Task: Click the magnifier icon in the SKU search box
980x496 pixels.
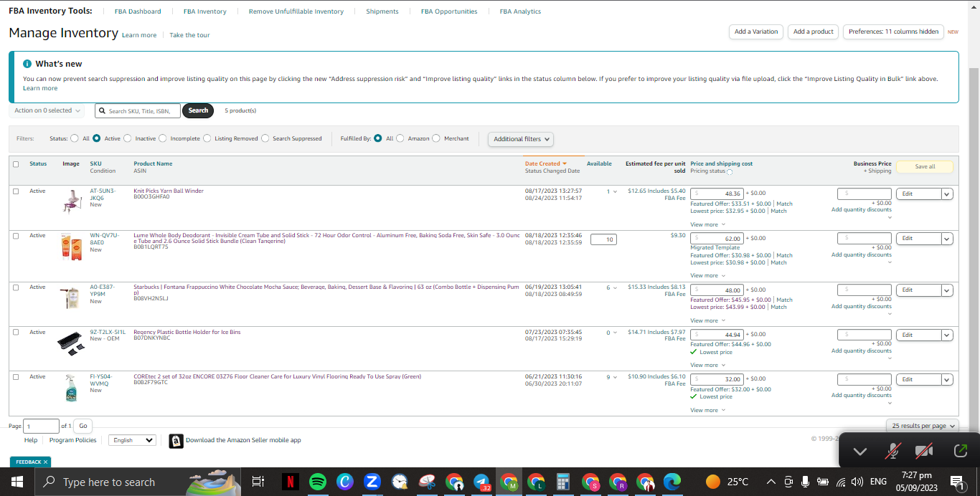Action: coord(103,111)
